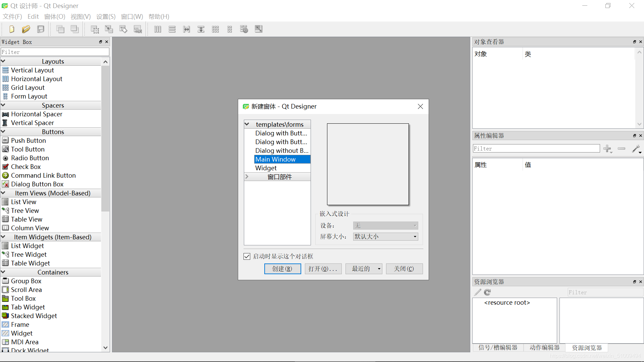Click the 属性编辑器 Filter field
This screenshot has width=644, height=362.
click(x=536, y=148)
